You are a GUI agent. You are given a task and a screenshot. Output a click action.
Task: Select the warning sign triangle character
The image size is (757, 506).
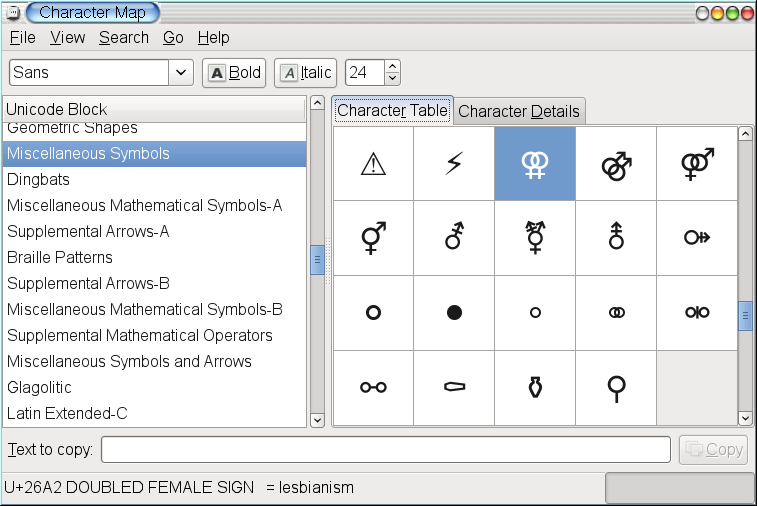tap(373, 164)
